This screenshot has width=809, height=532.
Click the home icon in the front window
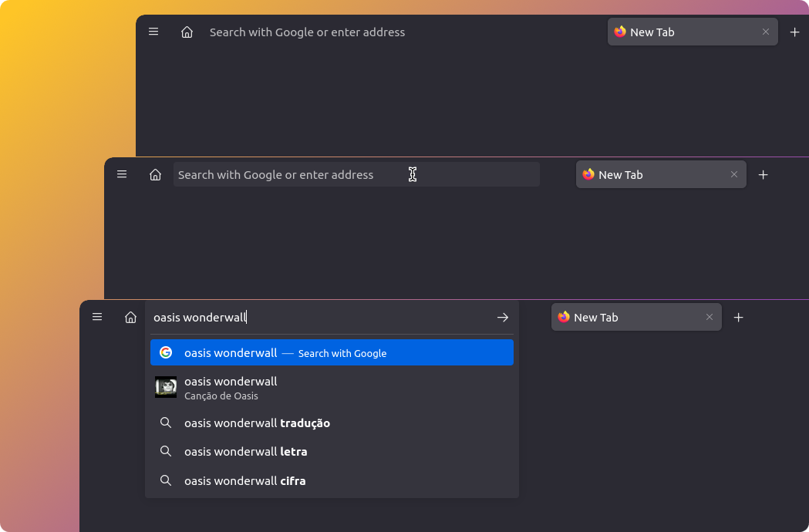[x=130, y=318]
